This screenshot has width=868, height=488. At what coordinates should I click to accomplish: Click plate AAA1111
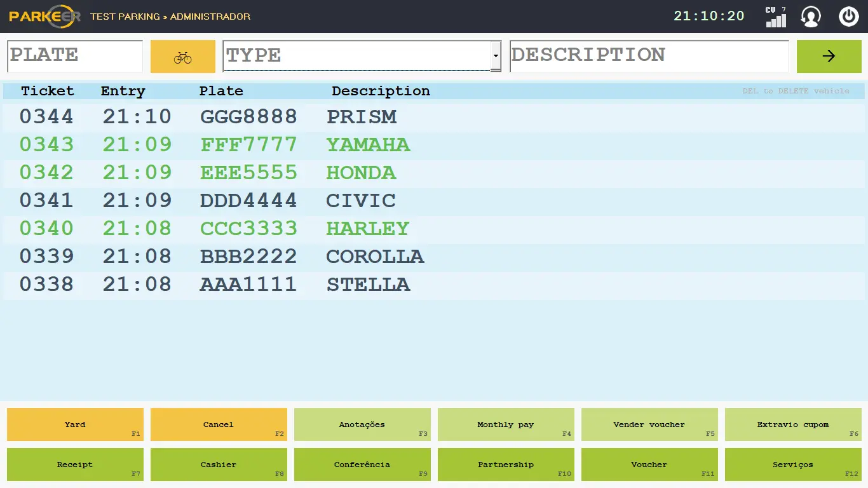coord(248,285)
